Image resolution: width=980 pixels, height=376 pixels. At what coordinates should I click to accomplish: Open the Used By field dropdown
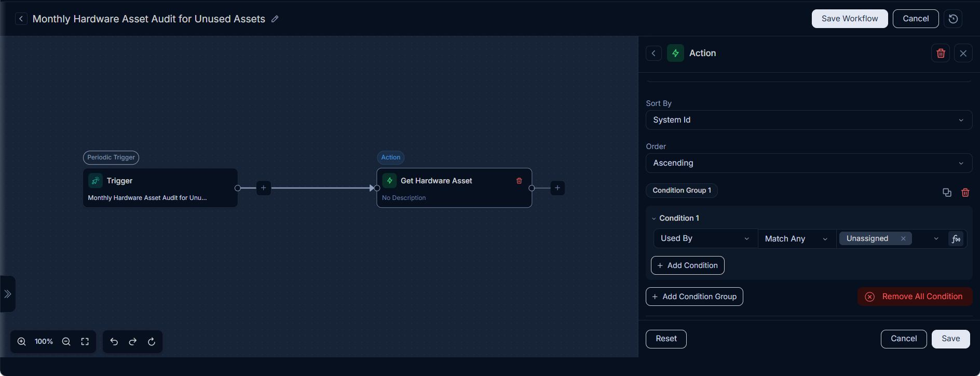(x=705, y=238)
